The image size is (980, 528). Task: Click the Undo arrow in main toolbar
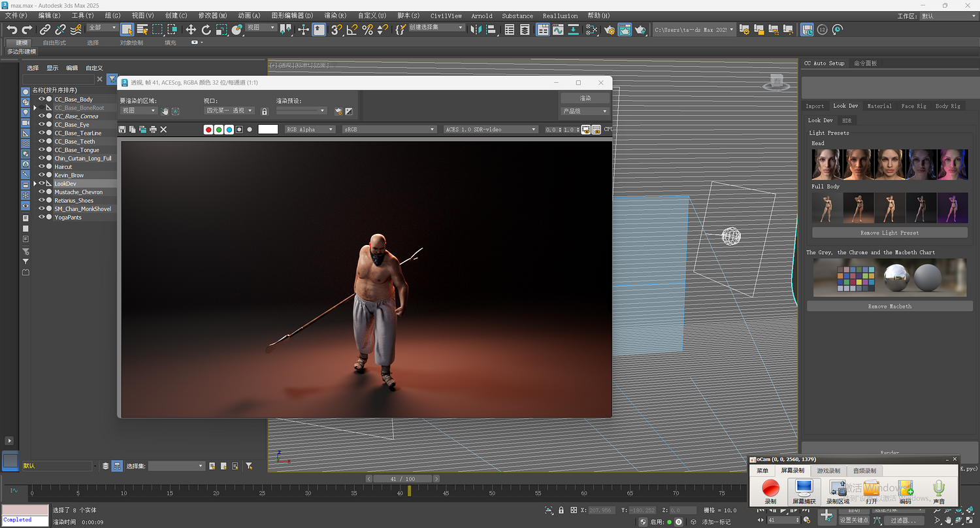tap(12, 29)
